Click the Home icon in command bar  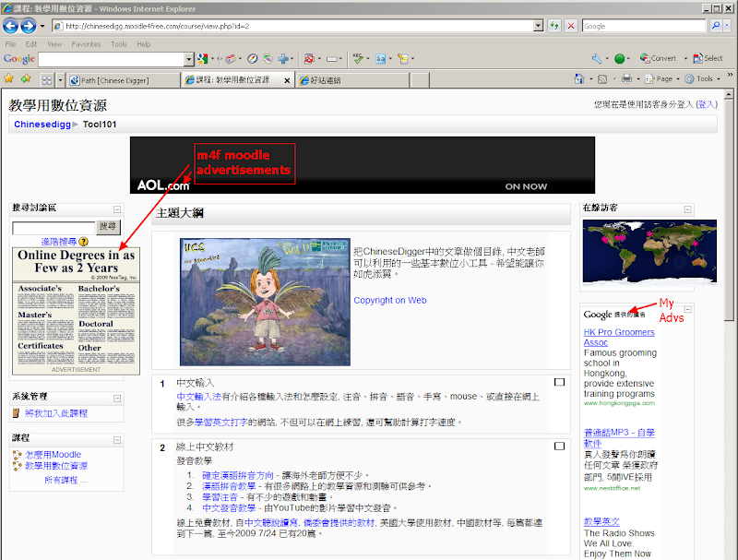(579, 78)
